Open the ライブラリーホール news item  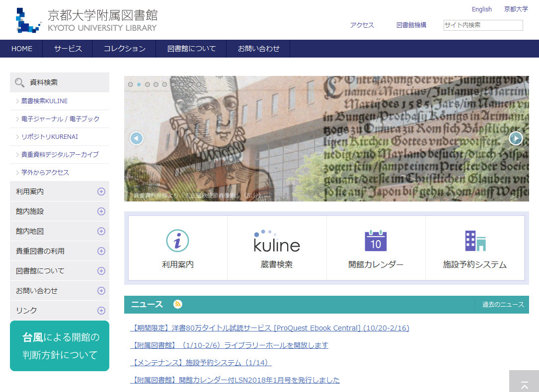[x=230, y=345]
